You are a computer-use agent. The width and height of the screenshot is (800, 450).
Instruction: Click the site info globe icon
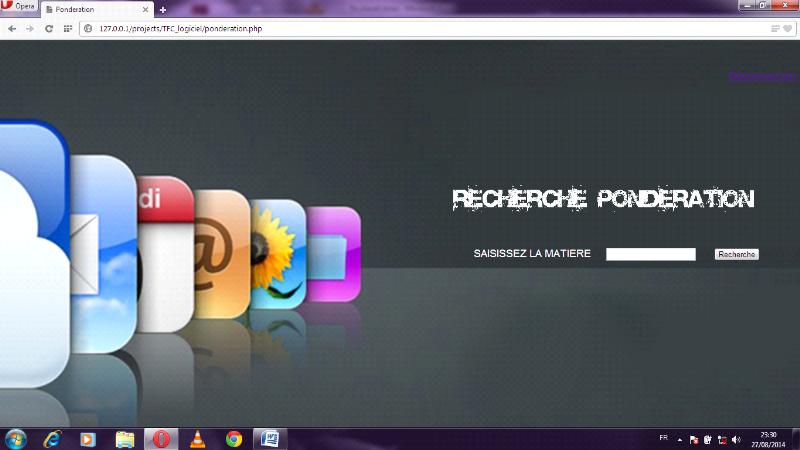coord(88,29)
